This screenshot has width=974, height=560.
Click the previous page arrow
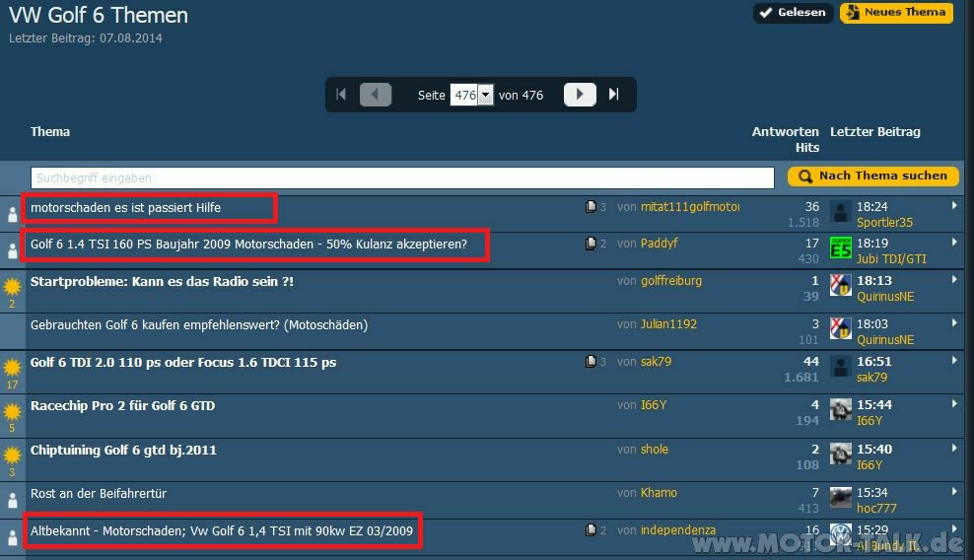376,95
